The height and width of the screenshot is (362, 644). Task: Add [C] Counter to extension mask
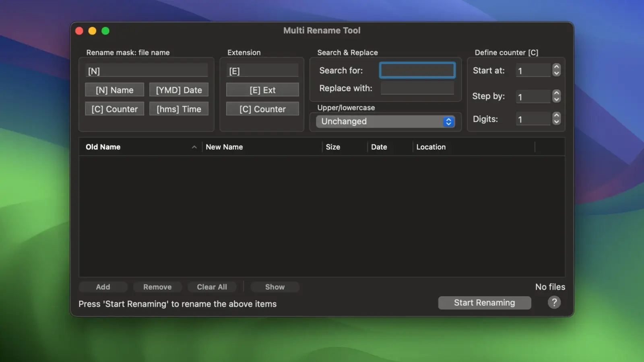(262, 109)
